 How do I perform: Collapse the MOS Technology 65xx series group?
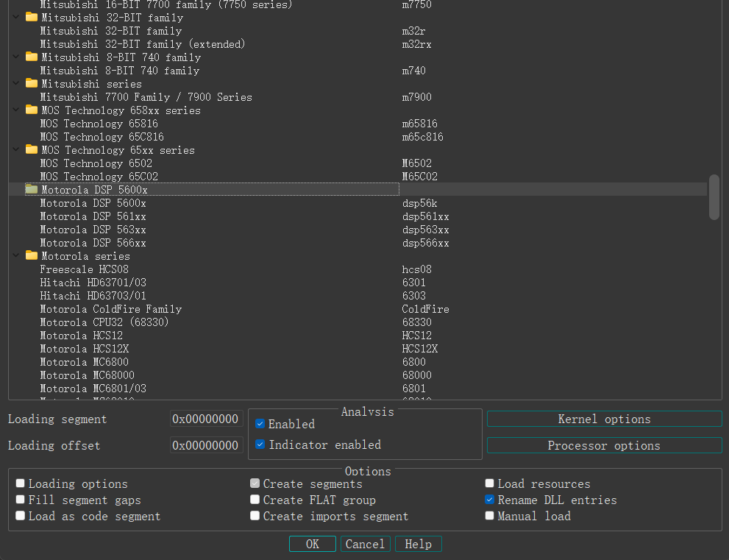point(15,150)
